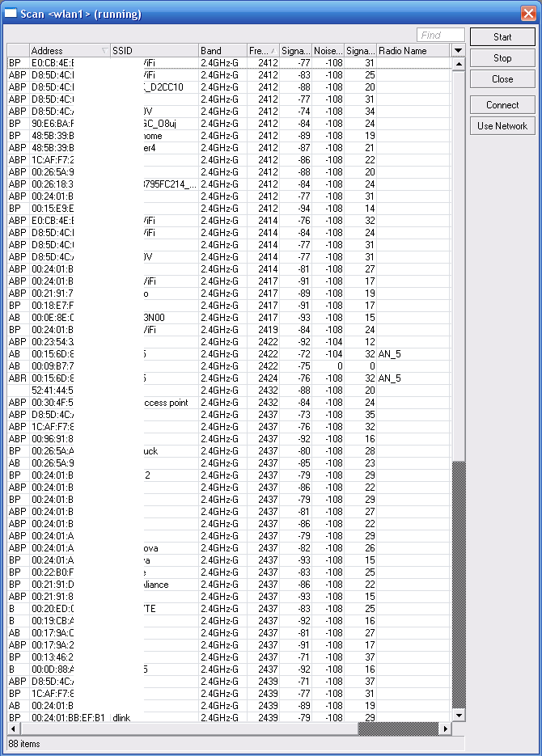Select the row with address 00:17:9A:2
This screenshot has width=542, height=756.
point(229,645)
